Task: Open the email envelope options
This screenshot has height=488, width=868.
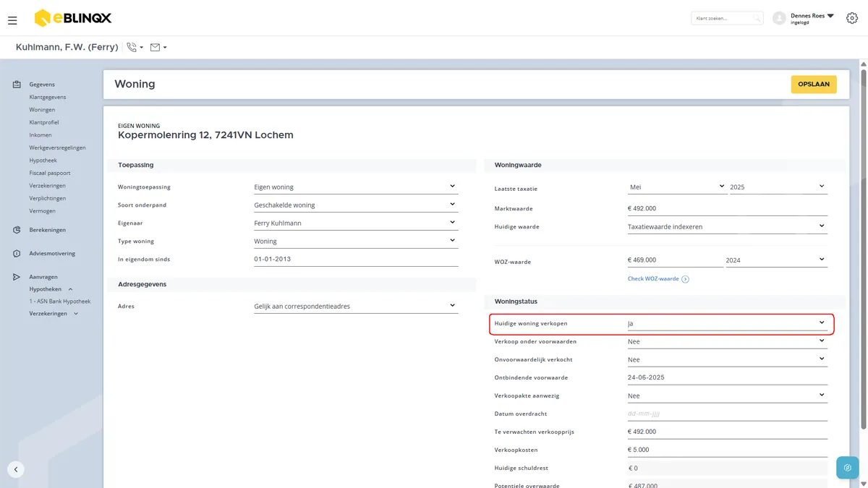Action: 158,47
